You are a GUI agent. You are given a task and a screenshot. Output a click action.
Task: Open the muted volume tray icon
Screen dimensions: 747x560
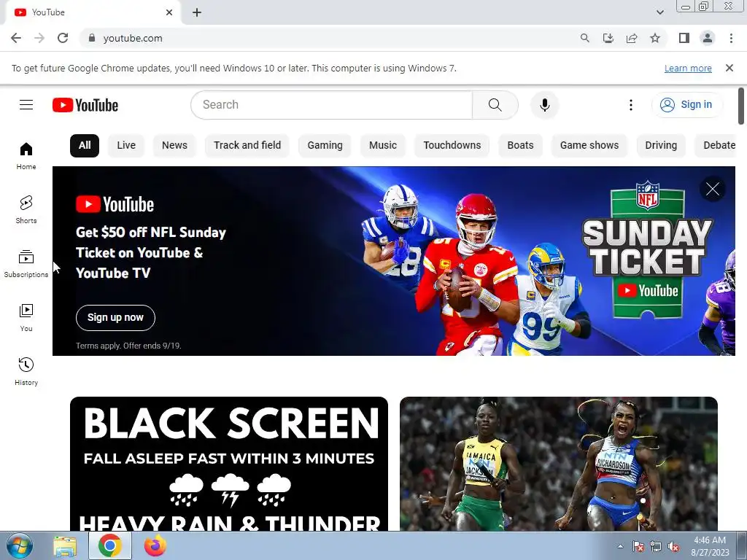(x=673, y=546)
